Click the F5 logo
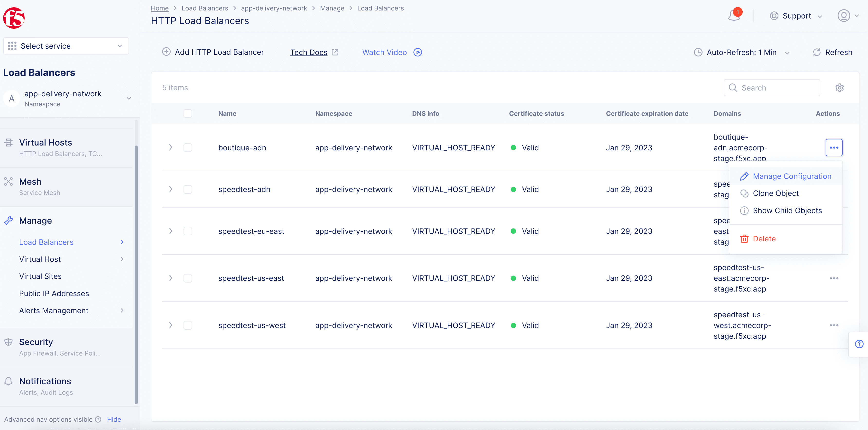The image size is (868, 430). pyautogui.click(x=14, y=18)
